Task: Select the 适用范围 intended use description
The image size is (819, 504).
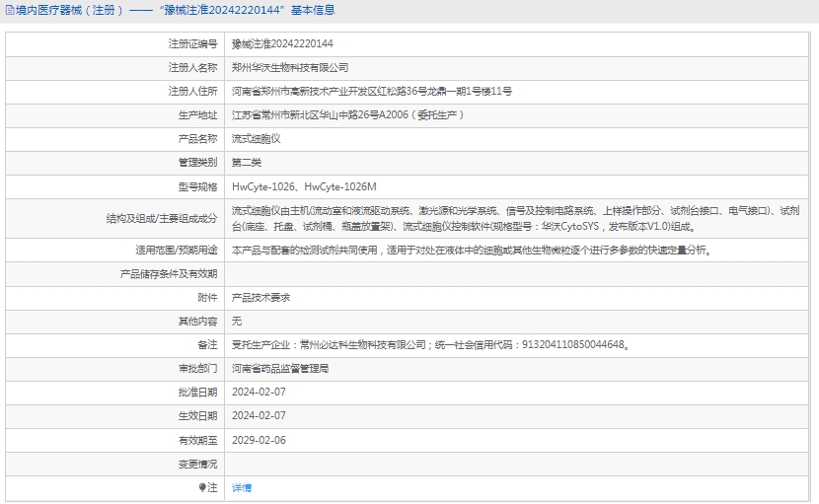Action: coord(471,251)
